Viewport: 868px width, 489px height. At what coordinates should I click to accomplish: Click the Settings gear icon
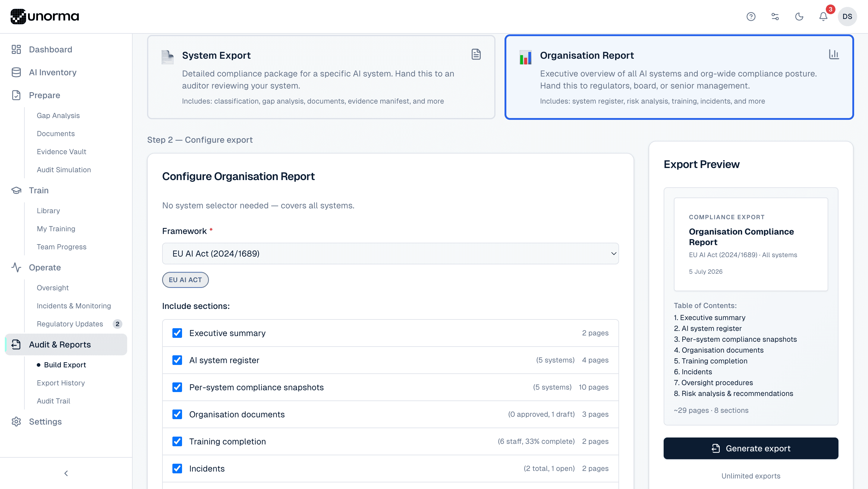click(x=16, y=422)
